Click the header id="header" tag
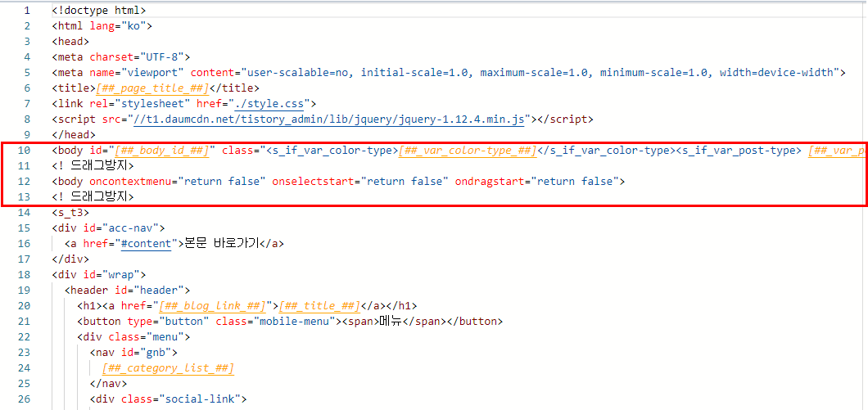868x410 pixels. coord(127,290)
